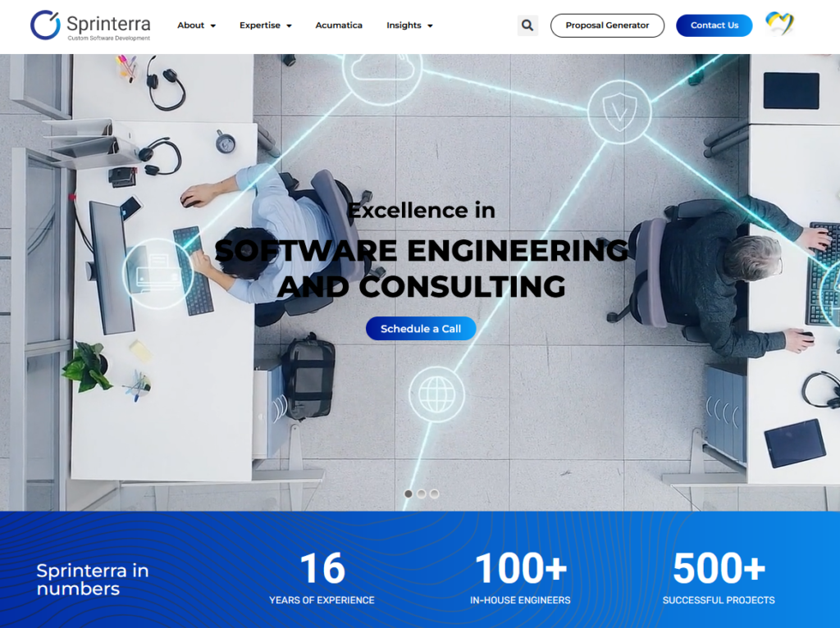This screenshot has height=628, width=840.
Task: Click Schedule a Call
Action: tap(420, 329)
